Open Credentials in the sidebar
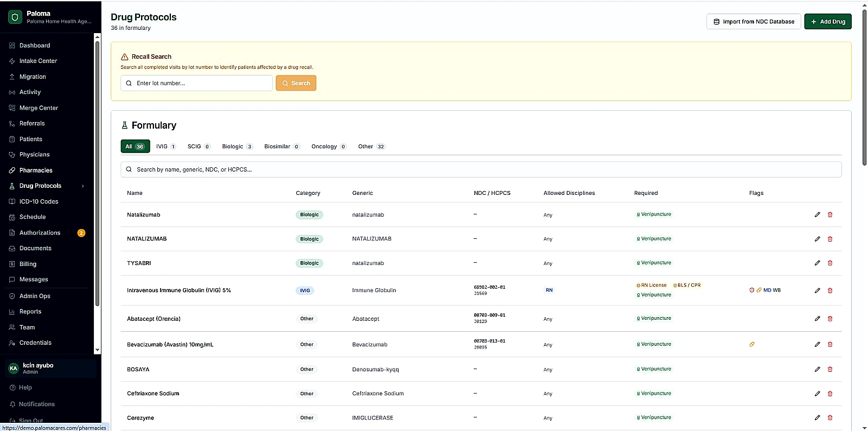Image resolution: width=868 pixels, height=431 pixels. pyautogui.click(x=35, y=343)
